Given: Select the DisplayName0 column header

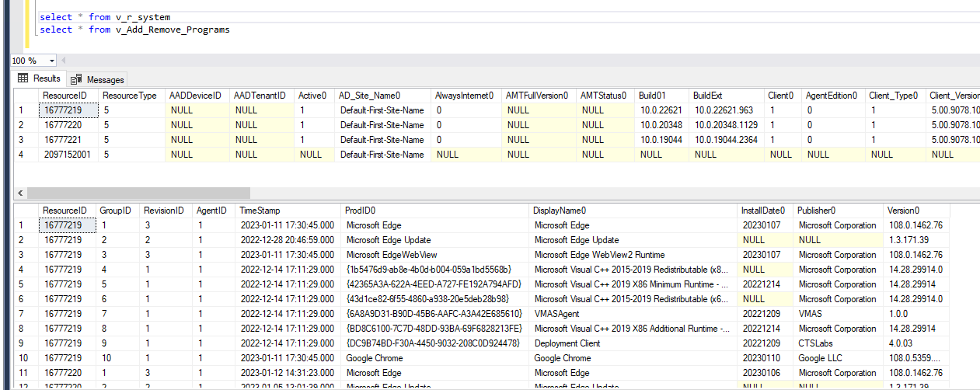Looking at the screenshot, I should coord(635,211).
